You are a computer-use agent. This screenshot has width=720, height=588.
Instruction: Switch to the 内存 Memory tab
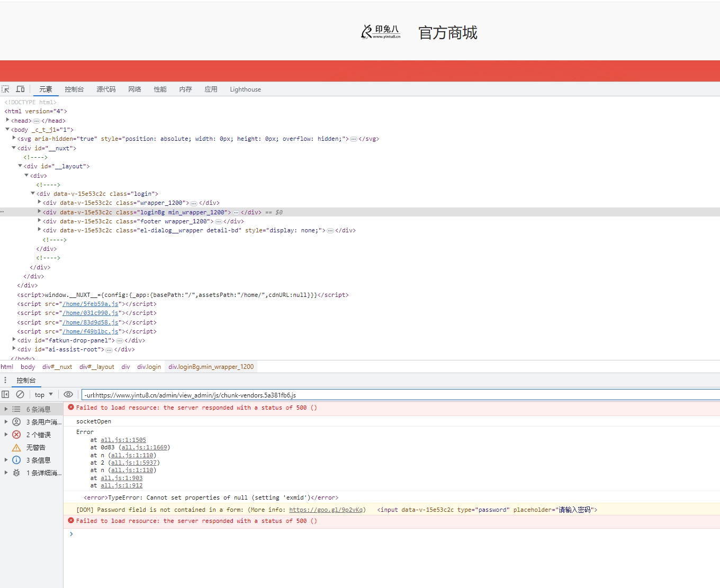(x=185, y=89)
